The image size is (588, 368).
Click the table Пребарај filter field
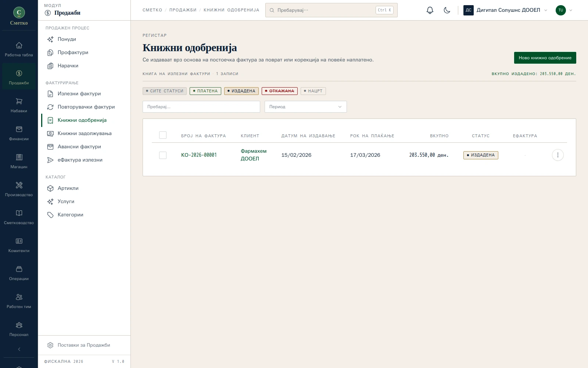tap(201, 107)
